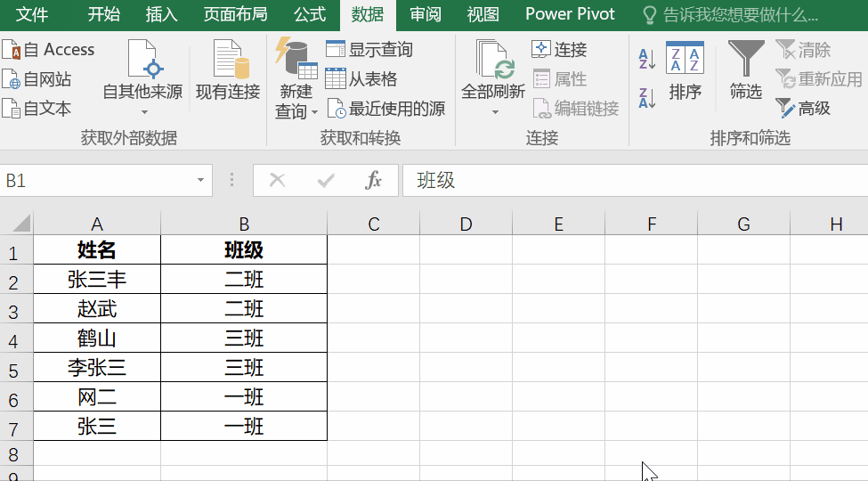Open the New Query (新建查询) dropdown
The height and width of the screenshot is (481, 868).
tap(296, 78)
